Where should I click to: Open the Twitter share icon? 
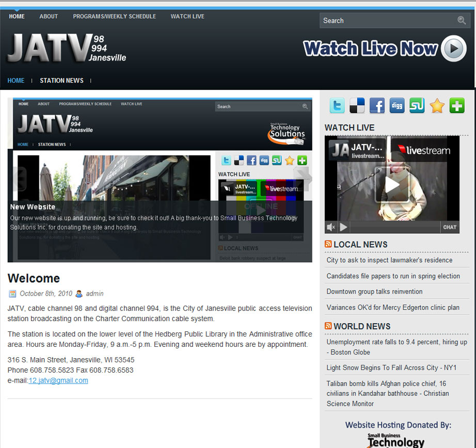pos(337,106)
